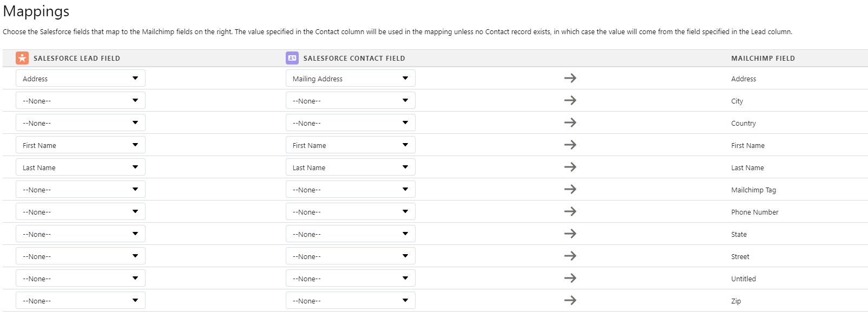Select a lead field for Phone Number
Screen dimensions: 868x323
pyautogui.click(x=81, y=211)
